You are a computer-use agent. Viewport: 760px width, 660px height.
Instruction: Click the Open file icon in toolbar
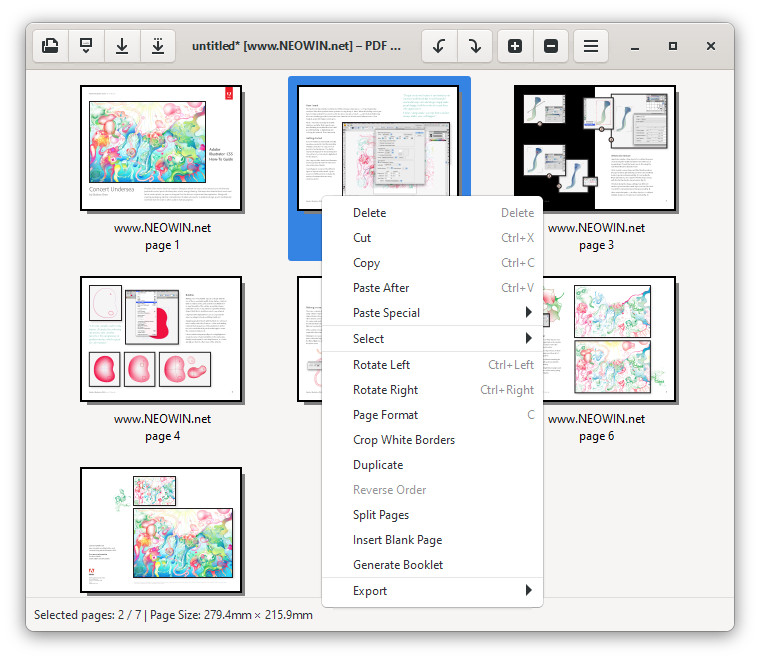click(50, 46)
